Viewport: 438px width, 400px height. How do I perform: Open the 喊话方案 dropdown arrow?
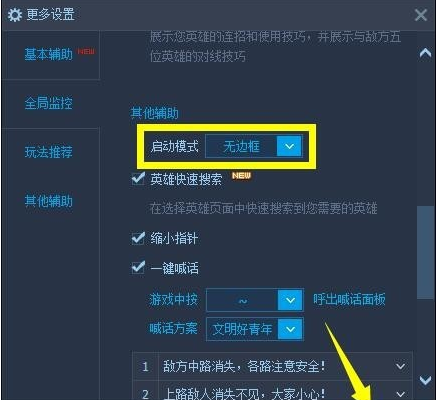coord(290,329)
